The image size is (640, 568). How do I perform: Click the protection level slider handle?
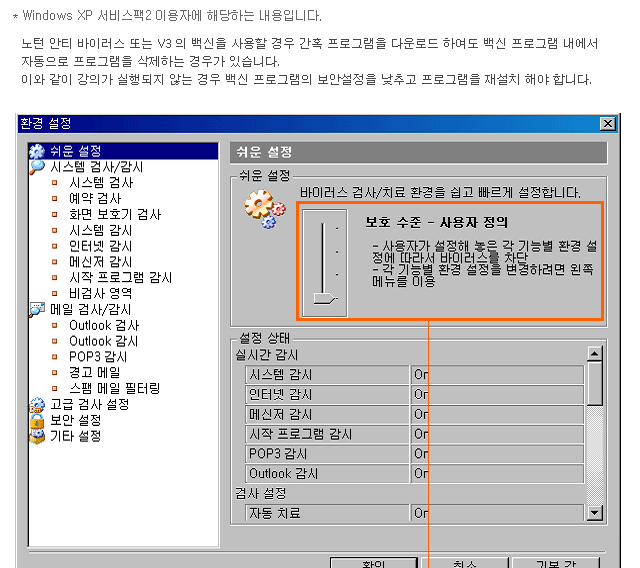click(x=324, y=297)
